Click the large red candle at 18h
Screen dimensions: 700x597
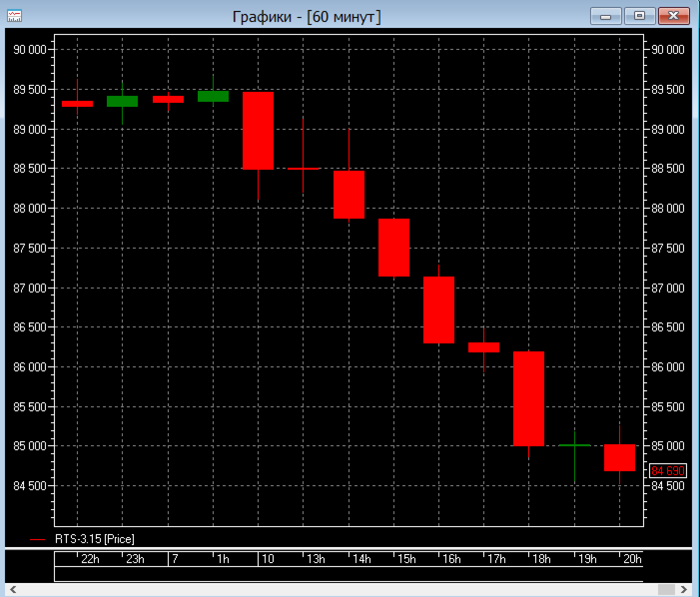tap(528, 398)
